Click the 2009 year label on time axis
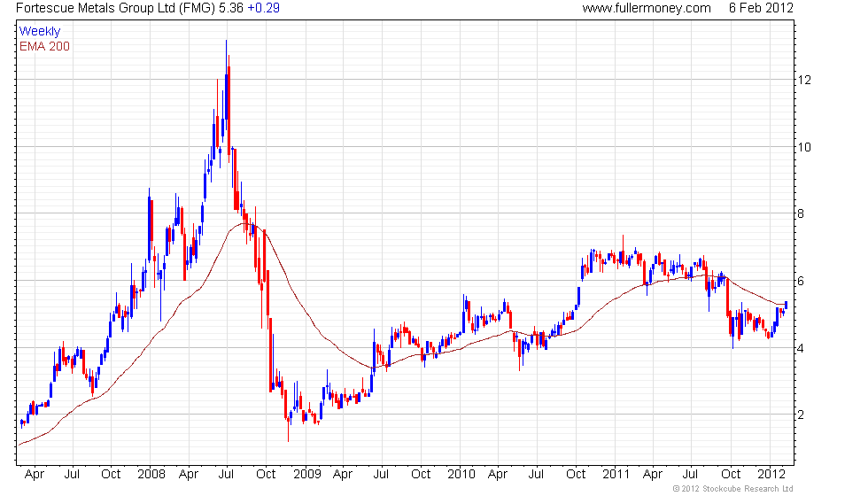The image size is (868, 496). (x=307, y=475)
